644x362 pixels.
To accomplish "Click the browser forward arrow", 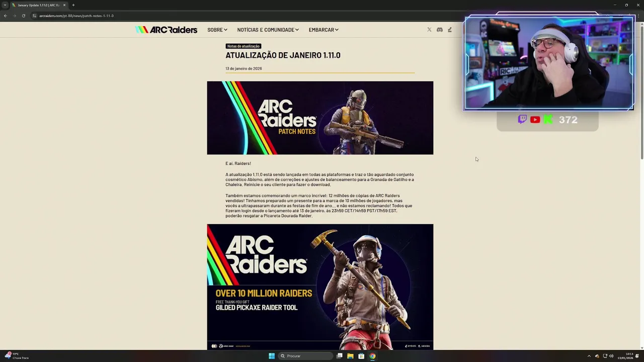I will point(14,16).
